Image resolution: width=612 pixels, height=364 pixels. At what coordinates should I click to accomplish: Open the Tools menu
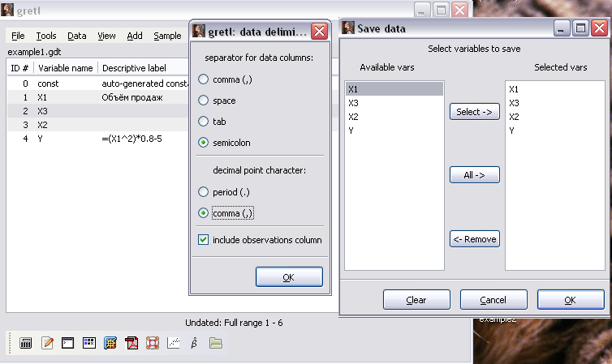46,36
